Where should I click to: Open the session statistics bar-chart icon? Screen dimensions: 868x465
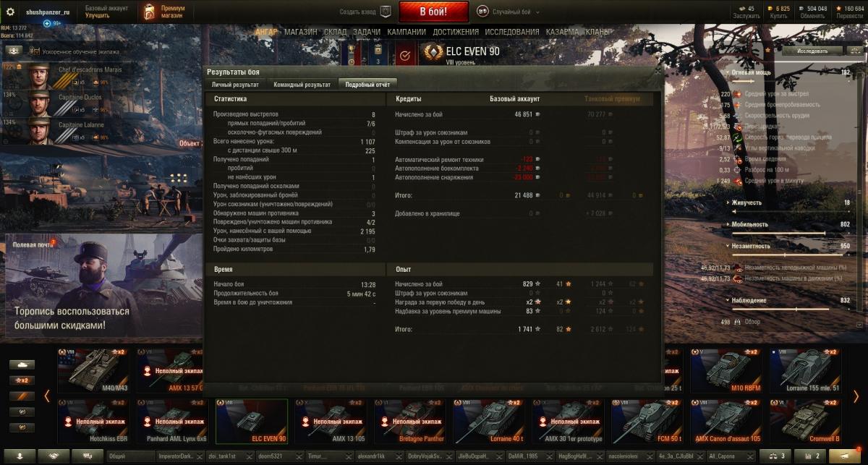point(811,456)
